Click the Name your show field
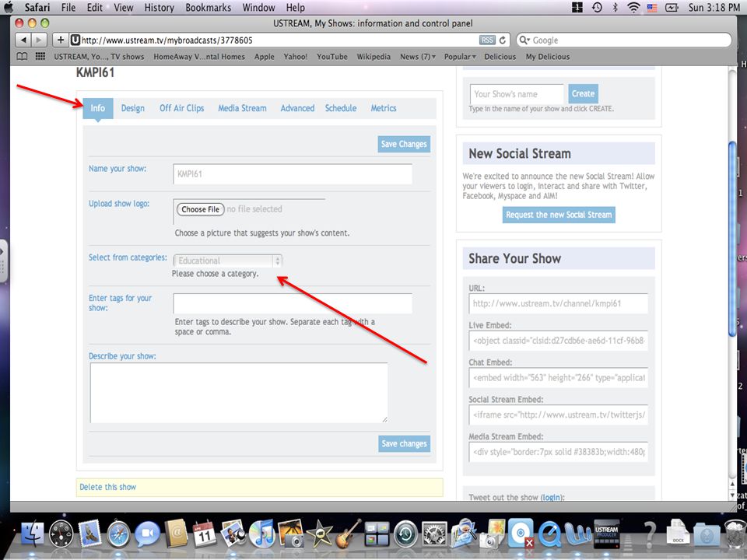The image size is (747, 560). tap(293, 173)
